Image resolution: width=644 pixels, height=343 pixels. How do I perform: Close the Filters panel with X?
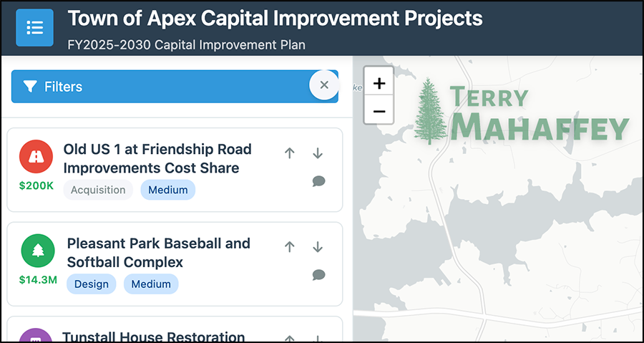pos(323,85)
